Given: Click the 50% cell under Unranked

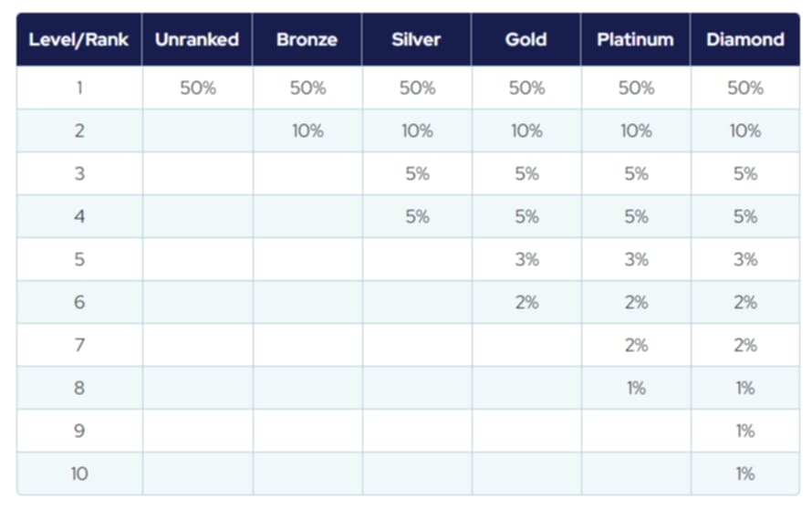Looking at the screenshot, I should [197, 88].
